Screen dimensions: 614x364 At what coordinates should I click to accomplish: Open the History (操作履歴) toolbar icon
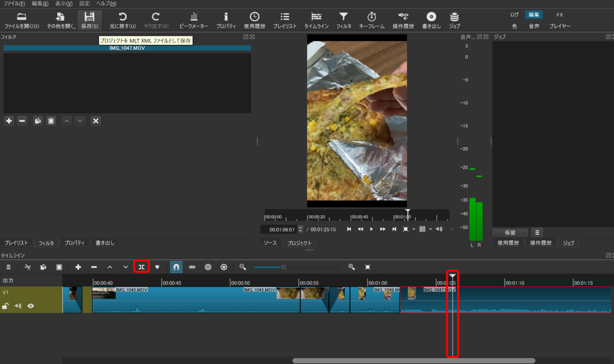pos(403,20)
